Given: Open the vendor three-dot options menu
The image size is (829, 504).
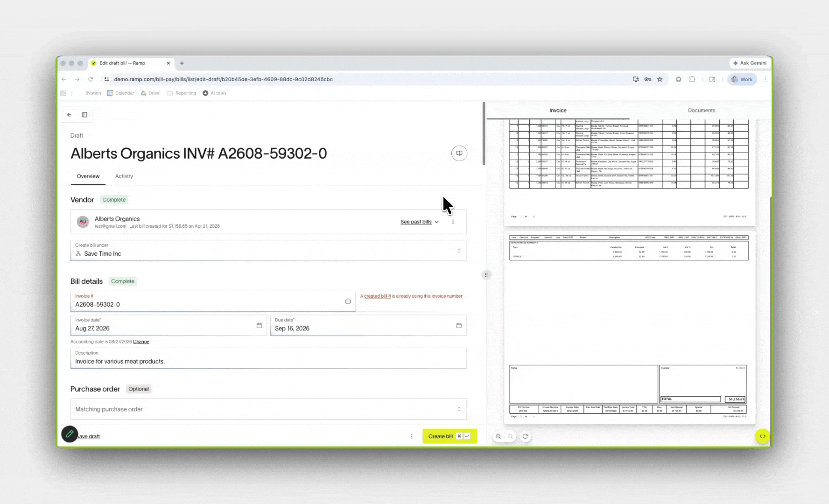Looking at the screenshot, I should 453,222.
